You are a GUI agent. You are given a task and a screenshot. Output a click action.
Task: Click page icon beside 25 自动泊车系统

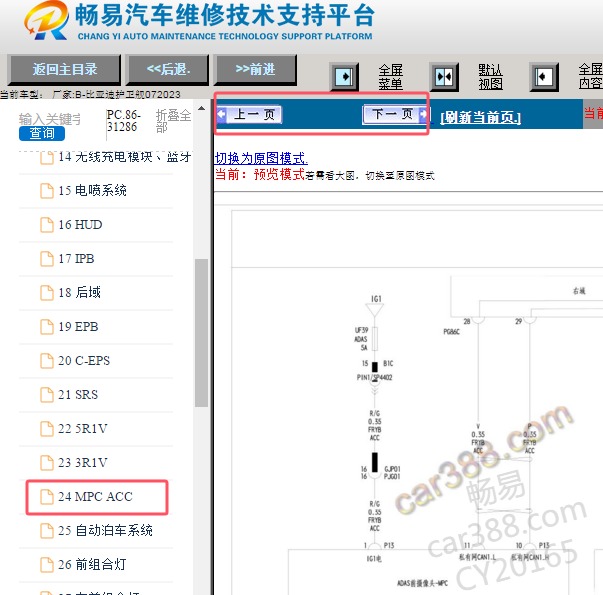(x=47, y=530)
